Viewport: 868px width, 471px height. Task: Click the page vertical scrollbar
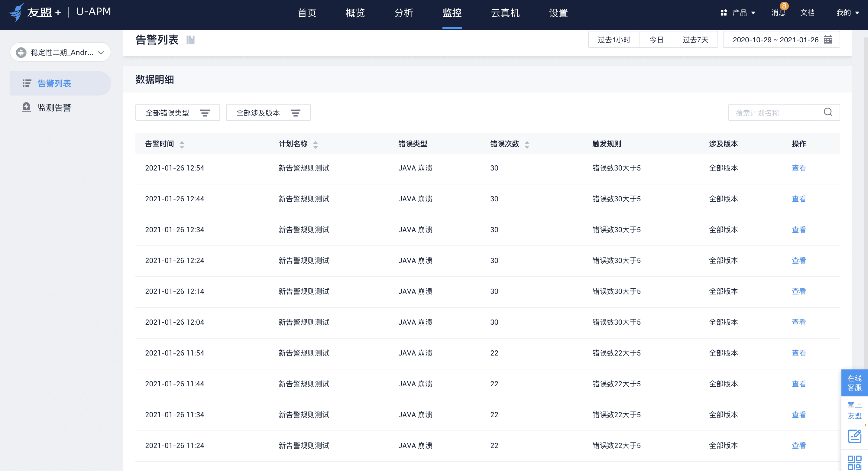click(x=866, y=202)
